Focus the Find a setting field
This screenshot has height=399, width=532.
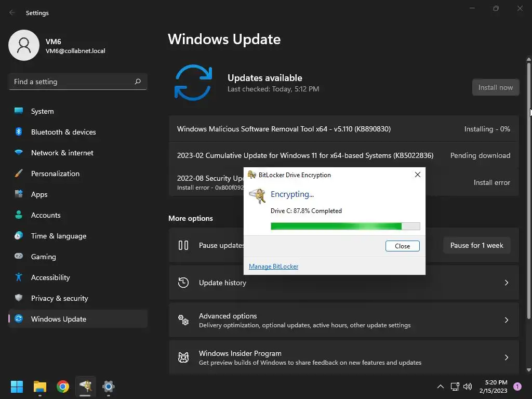(78, 82)
